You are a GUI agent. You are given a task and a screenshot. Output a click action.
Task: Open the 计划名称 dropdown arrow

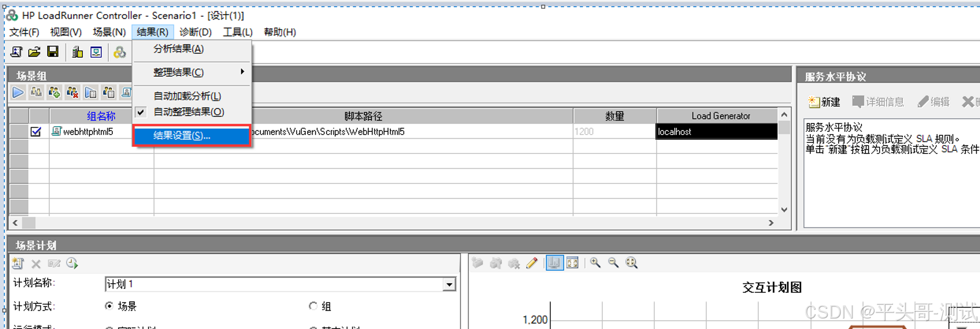449,284
